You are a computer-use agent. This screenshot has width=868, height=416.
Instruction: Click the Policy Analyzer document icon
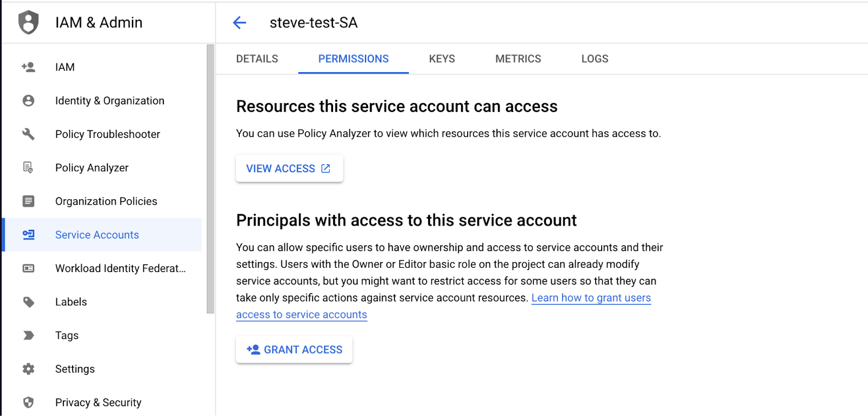(28, 168)
